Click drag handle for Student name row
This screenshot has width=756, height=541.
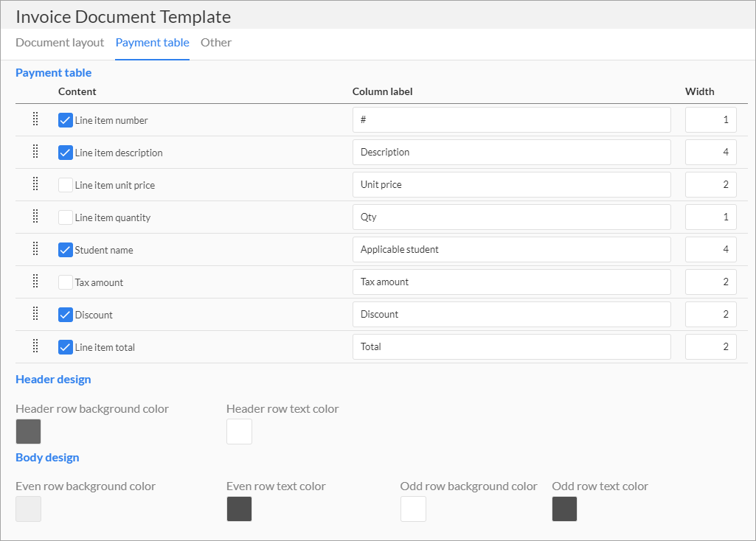tap(35, 248)
